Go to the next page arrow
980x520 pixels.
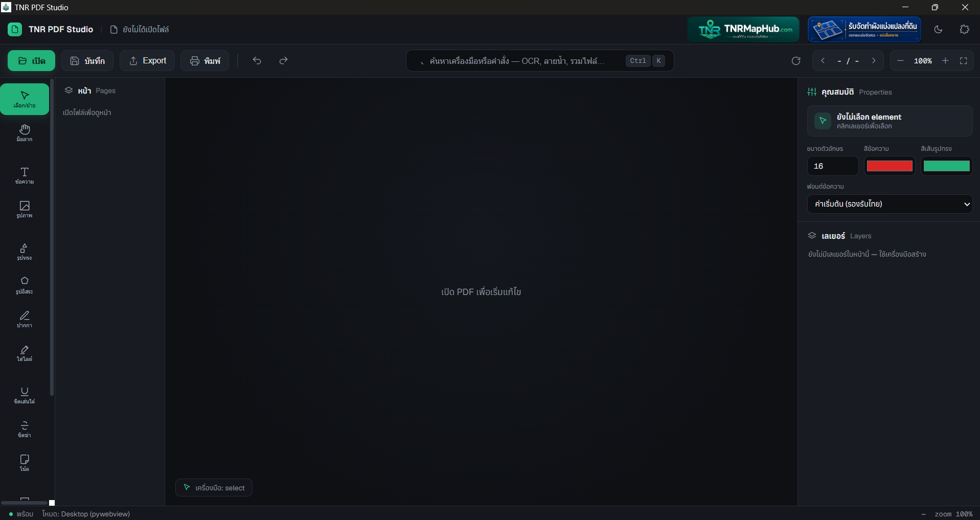[x=874, y=61]
